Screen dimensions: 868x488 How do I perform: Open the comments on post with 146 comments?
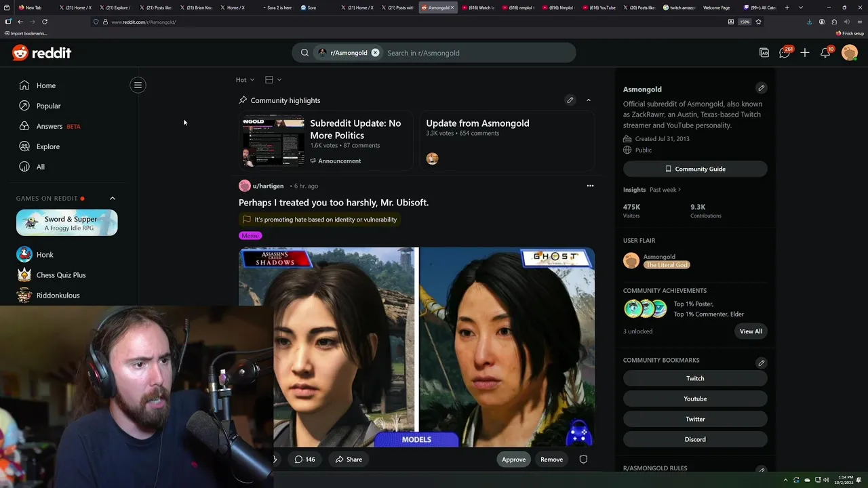pos(304,460)
